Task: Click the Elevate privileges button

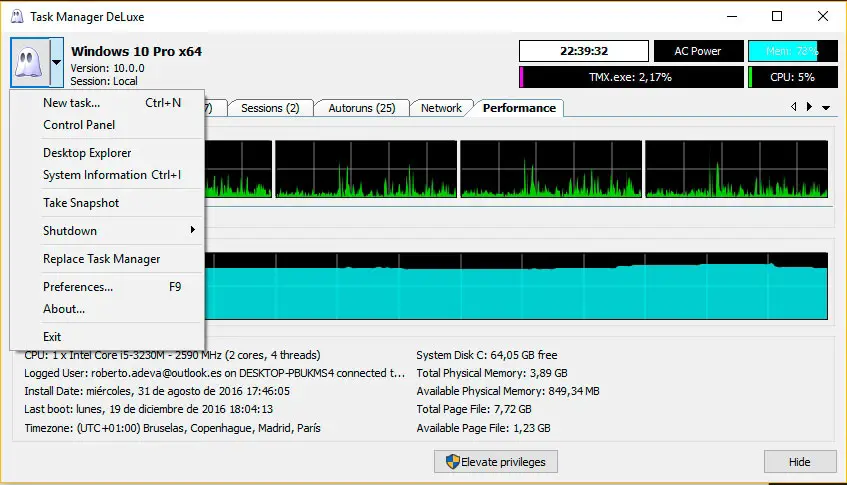Action: (496, 462)
